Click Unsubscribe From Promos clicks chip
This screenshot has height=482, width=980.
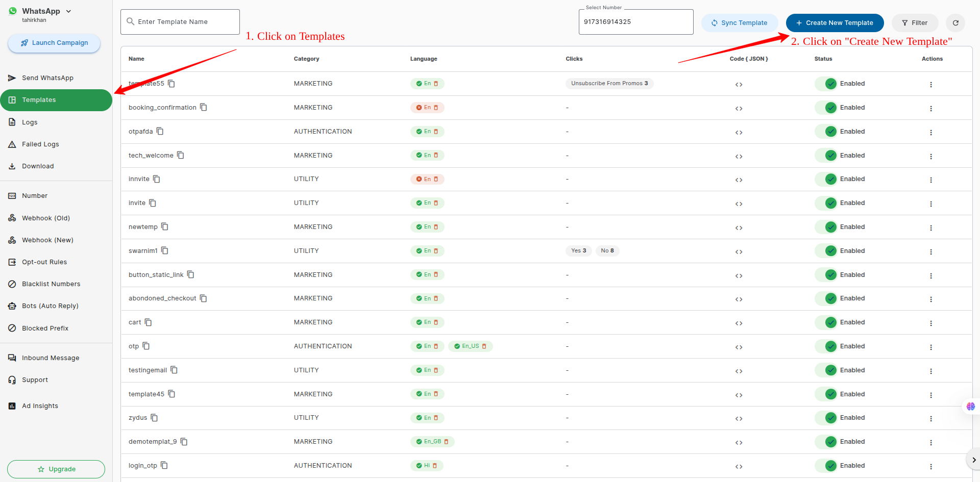click(609, 84)
